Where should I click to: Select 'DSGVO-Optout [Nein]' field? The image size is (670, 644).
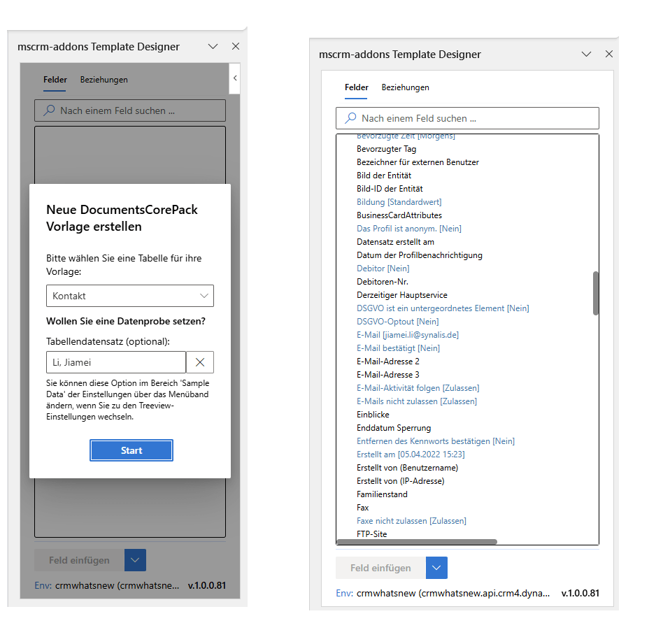[x=397, y=322]
